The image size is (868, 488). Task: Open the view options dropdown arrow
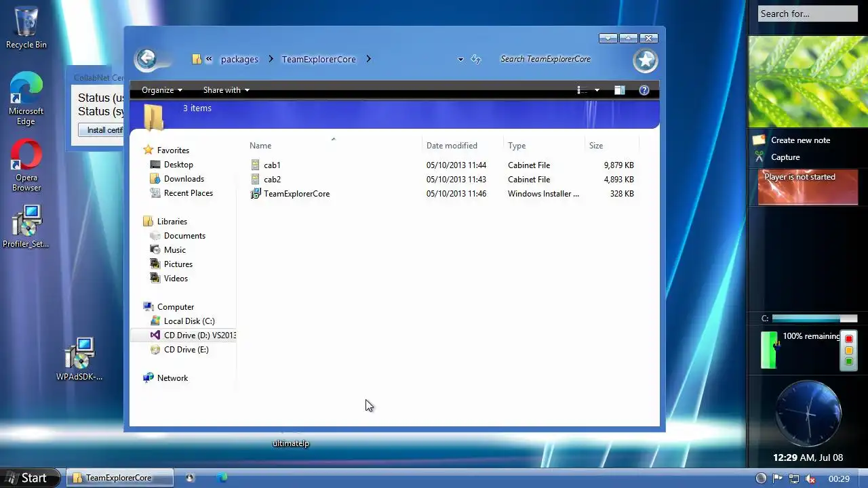[x=597, y=90]
